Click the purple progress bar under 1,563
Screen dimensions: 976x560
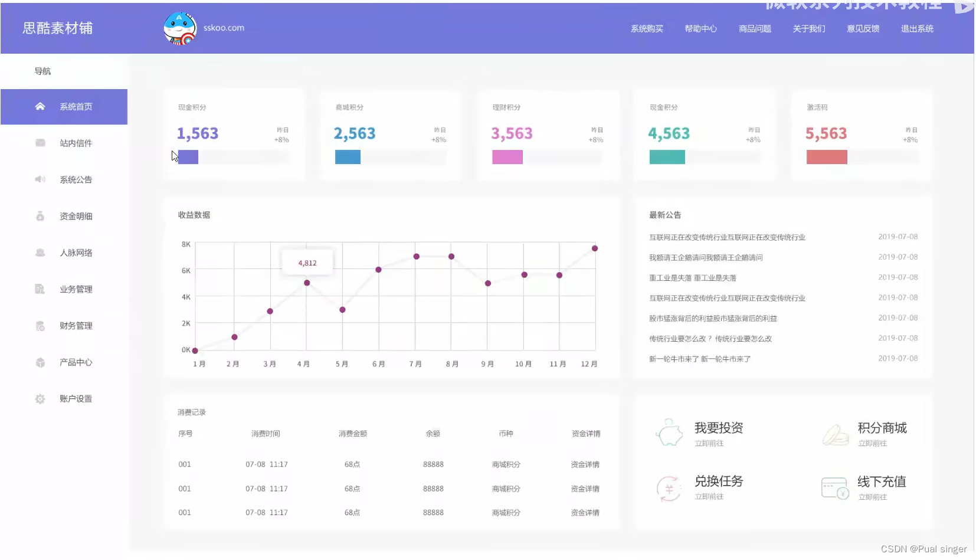[188, 157]
